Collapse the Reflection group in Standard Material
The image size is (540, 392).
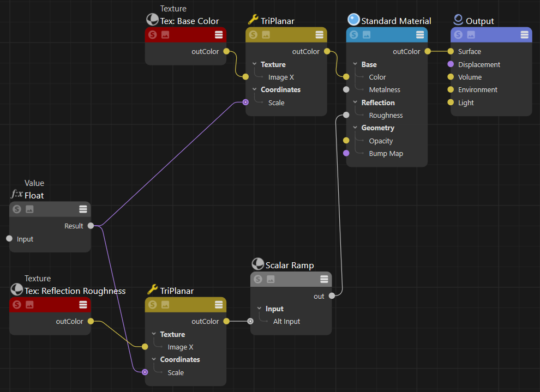[x=355, y=102]
